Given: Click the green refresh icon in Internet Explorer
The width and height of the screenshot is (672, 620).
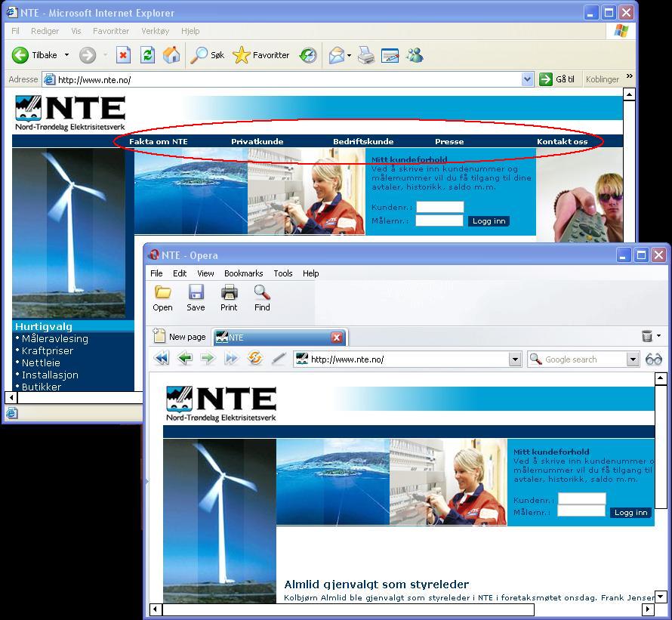Looking at the screenshot, I should pyautogui.click(x=148, y=55).
